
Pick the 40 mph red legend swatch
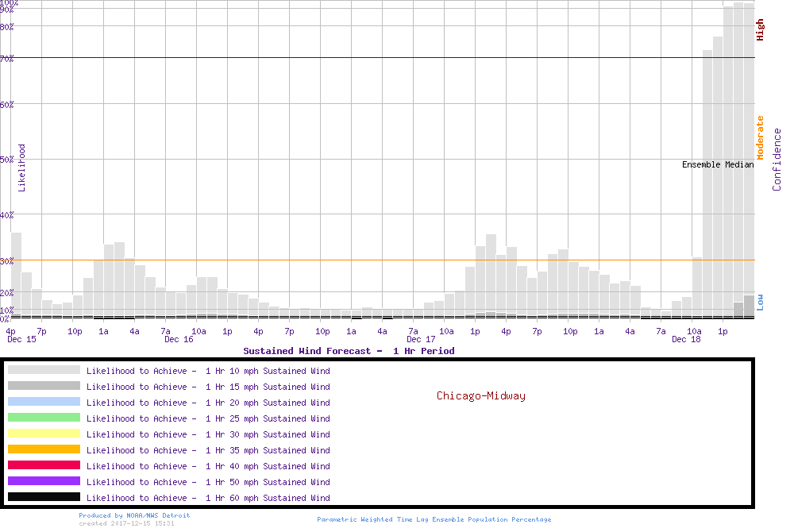pos(44,465)
